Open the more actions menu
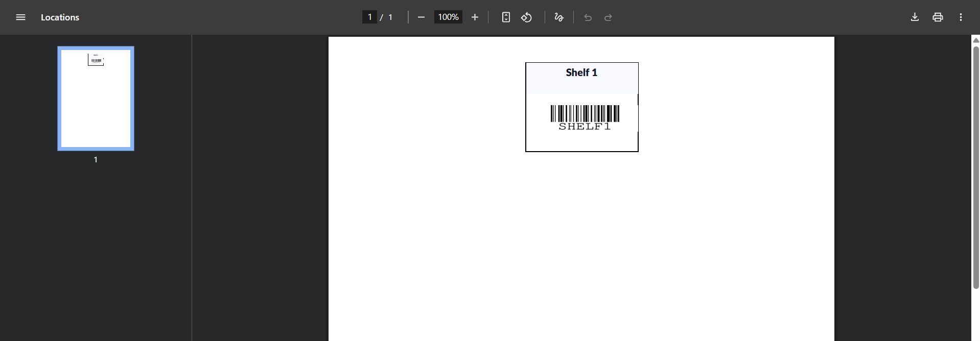 tap(961, 17)
